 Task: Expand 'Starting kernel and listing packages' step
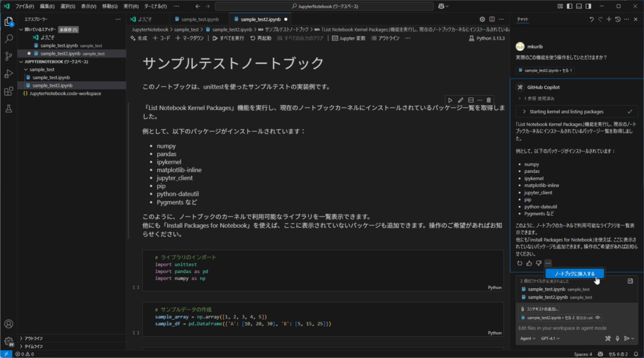pos(576,111)
